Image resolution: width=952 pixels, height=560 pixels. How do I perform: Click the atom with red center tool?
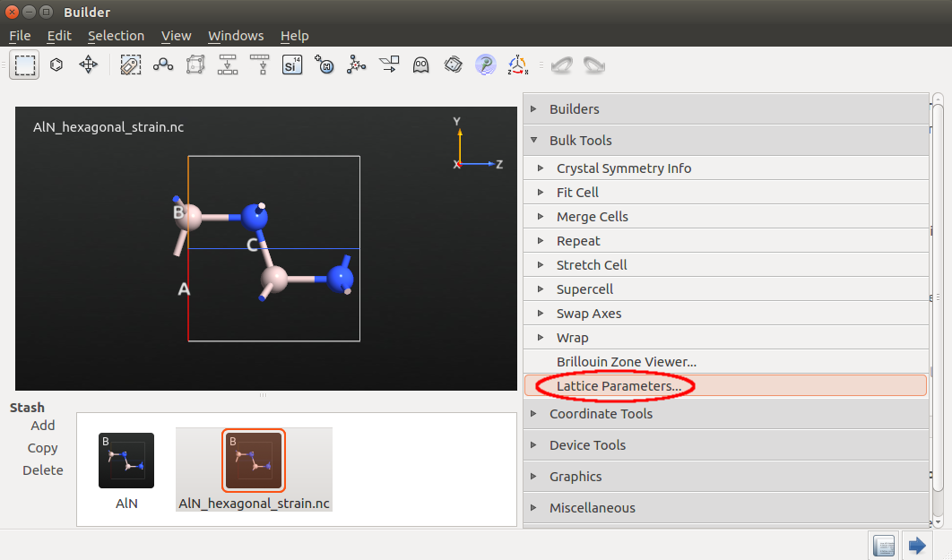(357, 65)
